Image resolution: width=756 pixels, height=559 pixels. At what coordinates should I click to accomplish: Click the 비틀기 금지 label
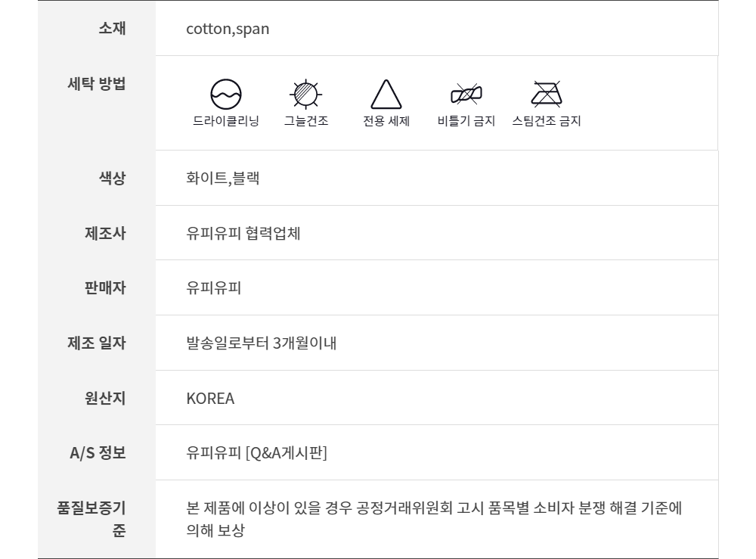click(x=466, y=121)
